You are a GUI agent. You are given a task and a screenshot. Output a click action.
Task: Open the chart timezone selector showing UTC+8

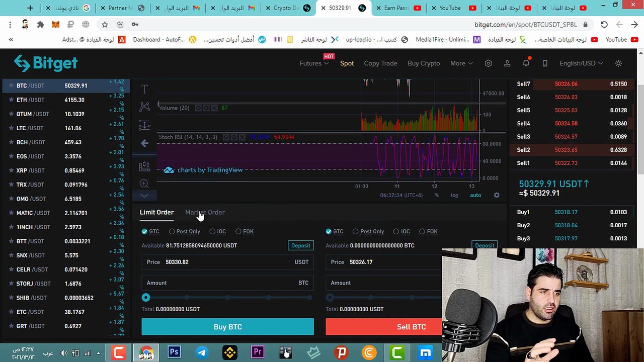(401, 195)
